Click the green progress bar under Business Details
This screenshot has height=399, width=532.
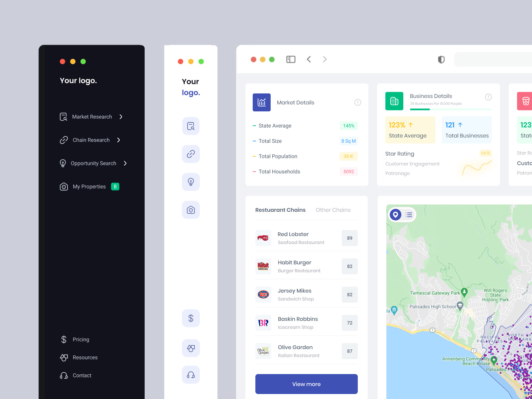(420, 109)
